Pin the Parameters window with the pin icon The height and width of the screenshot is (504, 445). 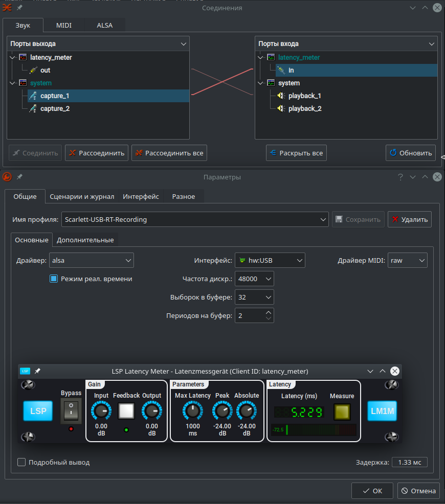coord(19,177)
